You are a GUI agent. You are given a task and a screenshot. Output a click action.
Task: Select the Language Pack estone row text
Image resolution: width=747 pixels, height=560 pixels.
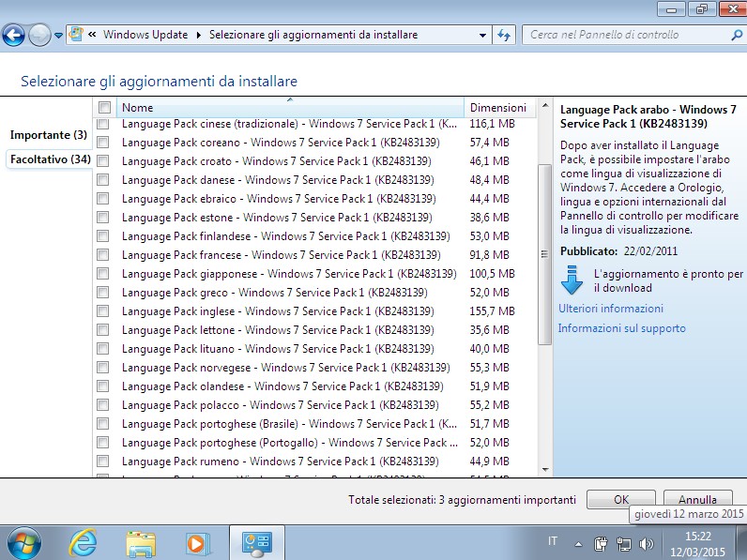pyautogui.click(x=277, y=218)
